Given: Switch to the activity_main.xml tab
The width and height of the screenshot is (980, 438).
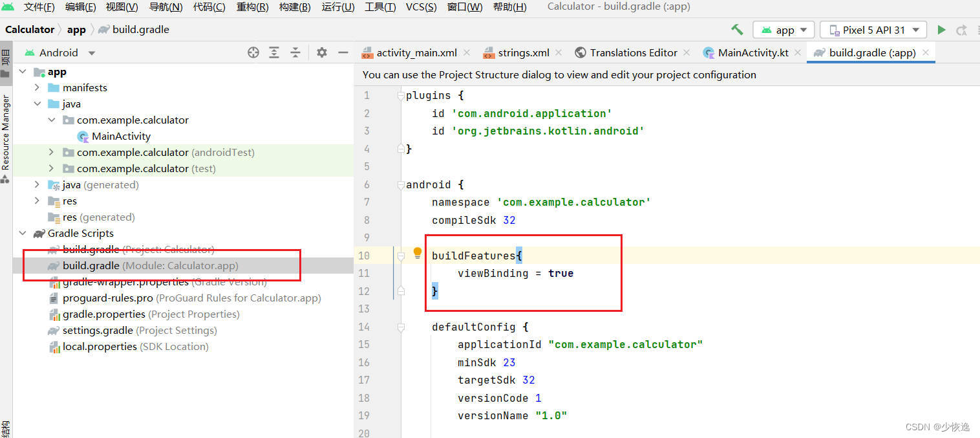Looking at the screenshot, I should [x=416, y=52].
